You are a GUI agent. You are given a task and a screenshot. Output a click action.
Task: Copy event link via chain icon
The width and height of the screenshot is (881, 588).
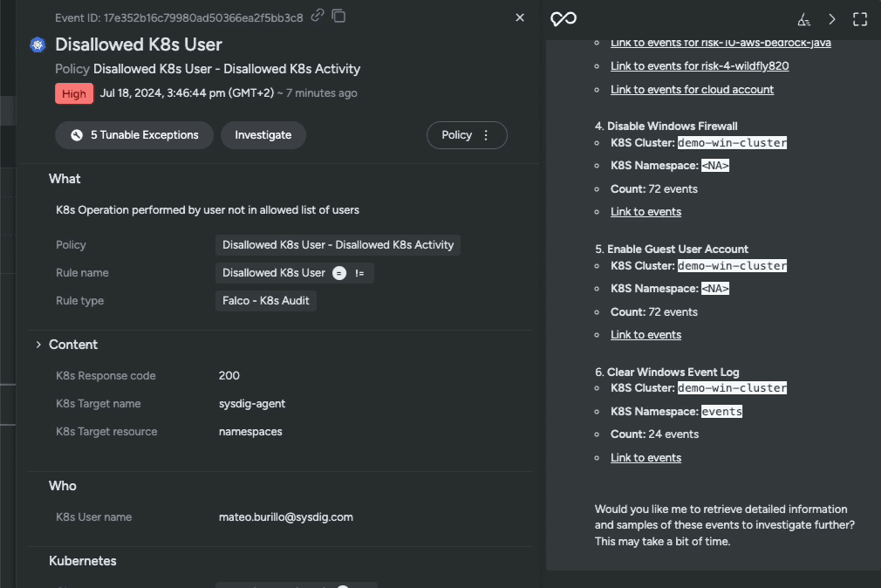pyautogui.click(x=318, y=15)
